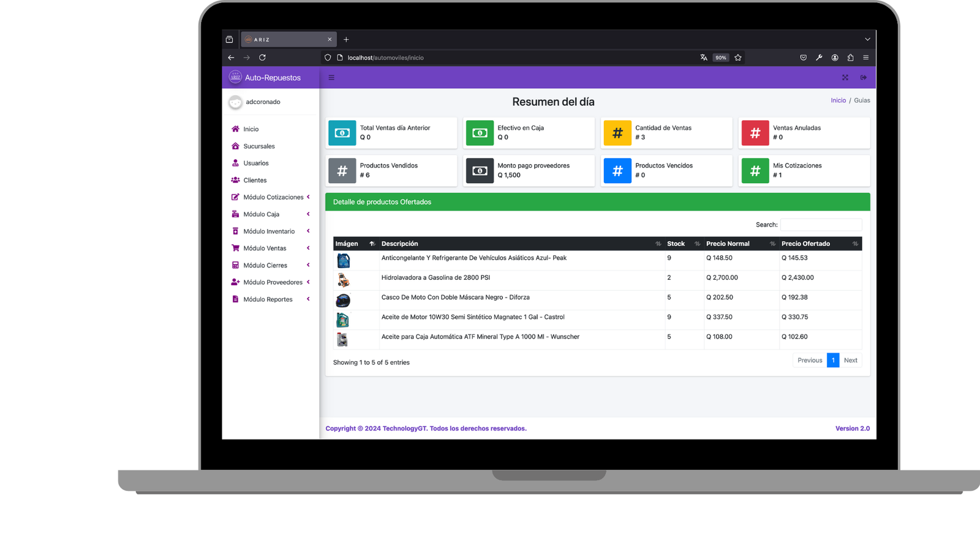Expand Módulo Ventas in the sidebar
980x551 pixels.
(270, 248)
